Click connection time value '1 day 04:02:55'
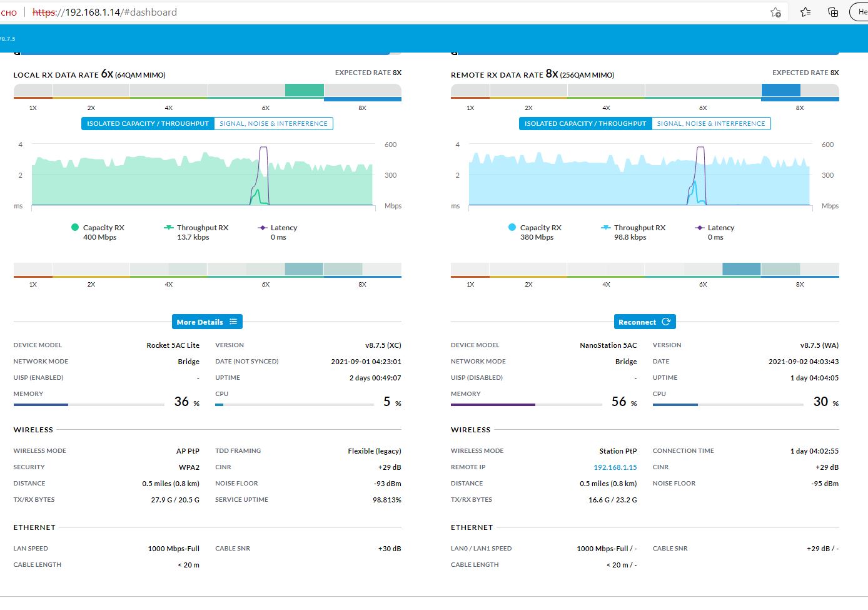The image size is (868, 610). click(x=815, y=451)
